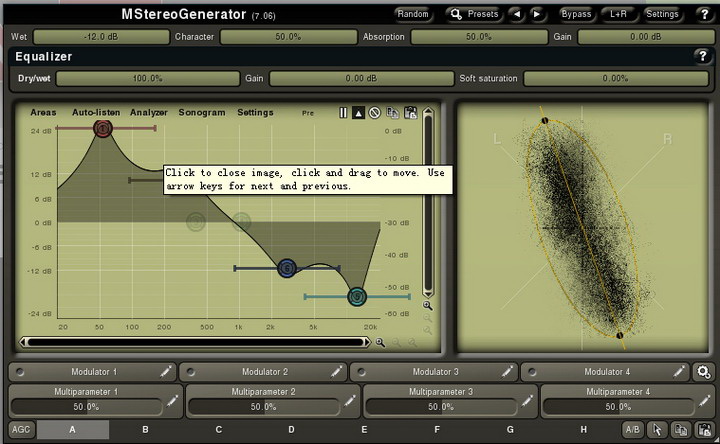720x444 pixels.
Task: Open Modulator 1 panel
Action: click(x=93, y=372)
